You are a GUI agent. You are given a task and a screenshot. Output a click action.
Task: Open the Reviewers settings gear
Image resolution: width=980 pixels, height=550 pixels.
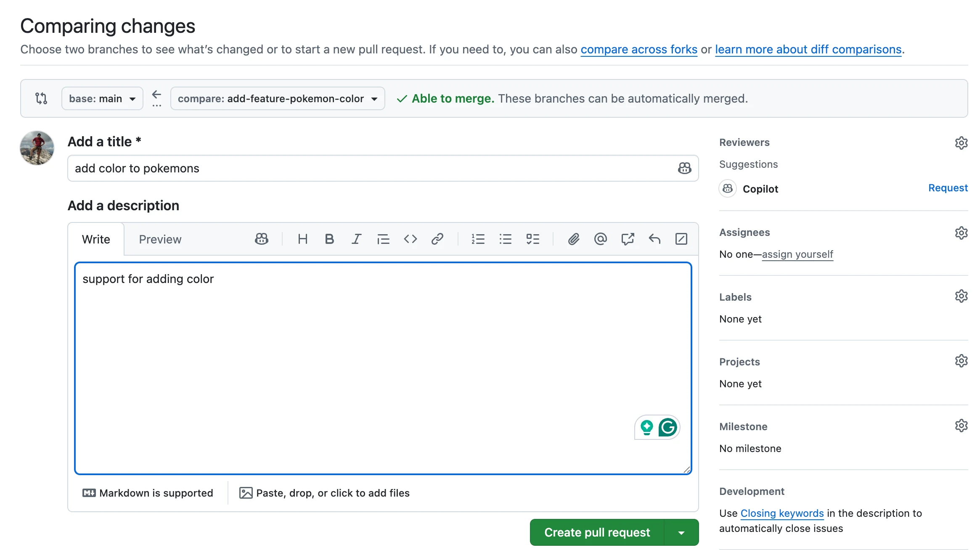(961, 143)
